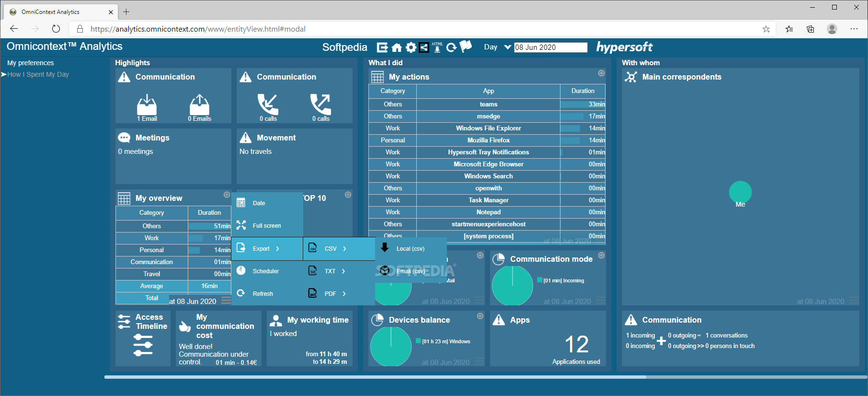Click the incoming calls phone icon
This screenshot has height=396, width=868.
click(x=268, y=105)
